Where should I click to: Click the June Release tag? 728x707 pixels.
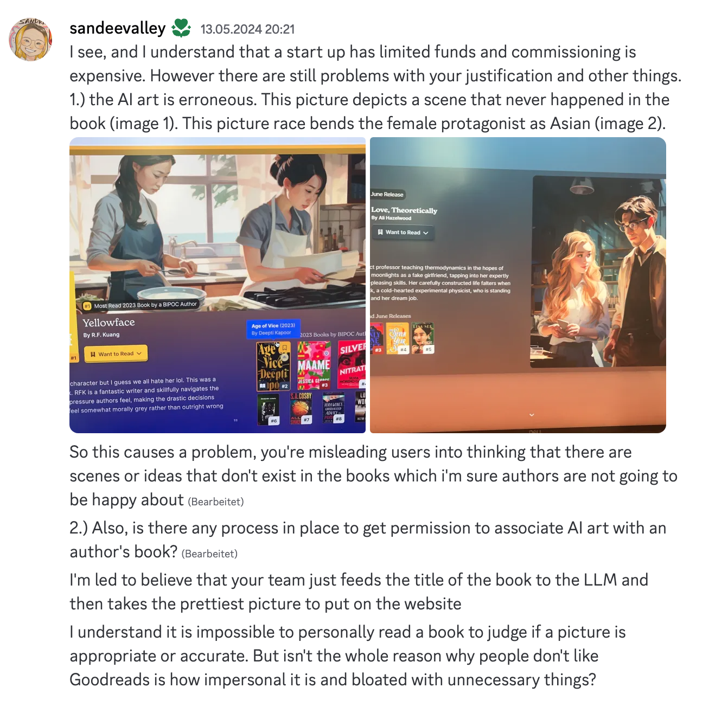(387, 194)
